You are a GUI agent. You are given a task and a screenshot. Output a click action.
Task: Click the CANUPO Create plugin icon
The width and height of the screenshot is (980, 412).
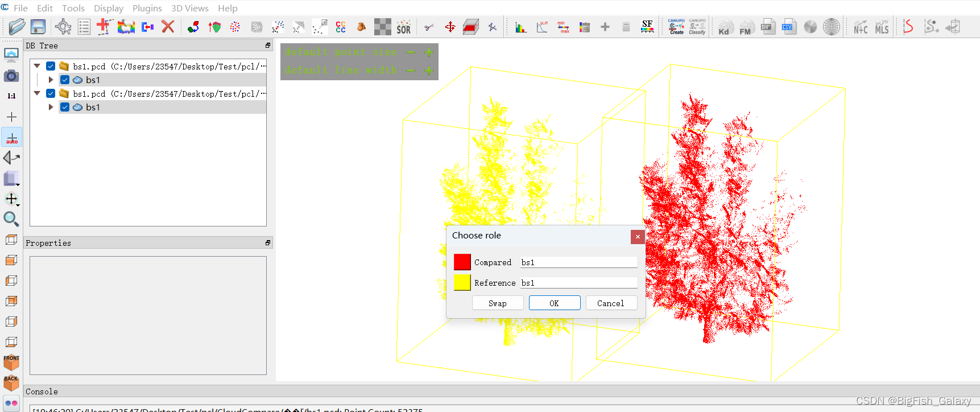(676, 27)
